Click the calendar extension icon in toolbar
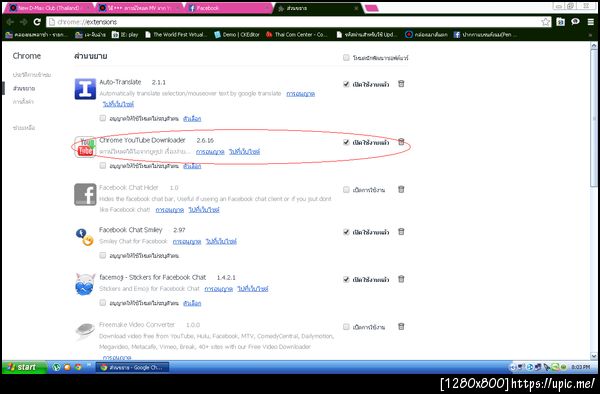600x394 pixels. pos(561,22)
